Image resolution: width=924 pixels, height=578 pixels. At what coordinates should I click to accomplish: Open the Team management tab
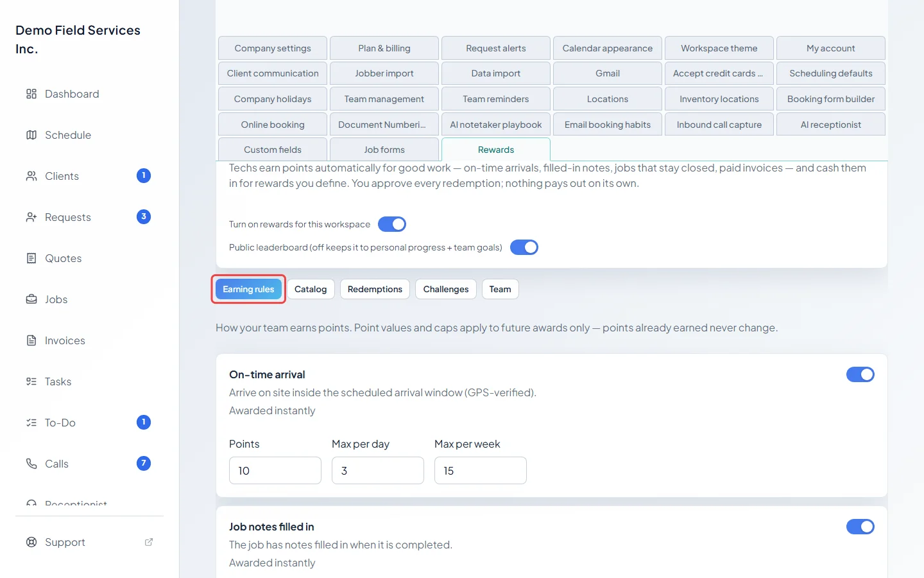click(384, 99)
